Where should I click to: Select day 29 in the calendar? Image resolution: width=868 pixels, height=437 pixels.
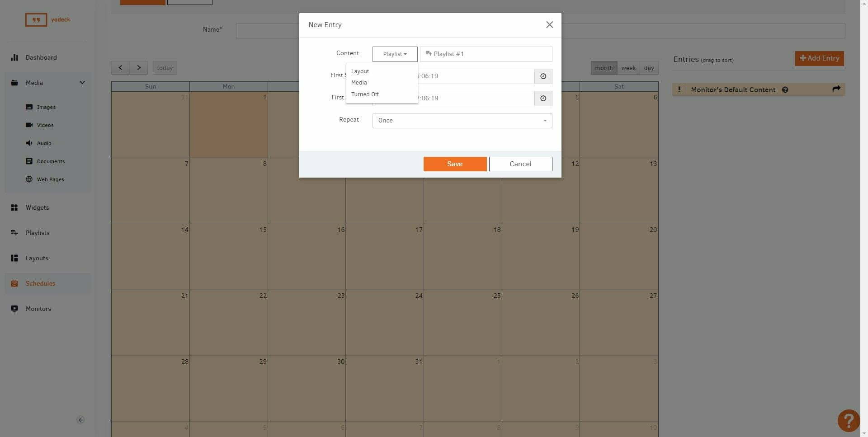point(229,389)
